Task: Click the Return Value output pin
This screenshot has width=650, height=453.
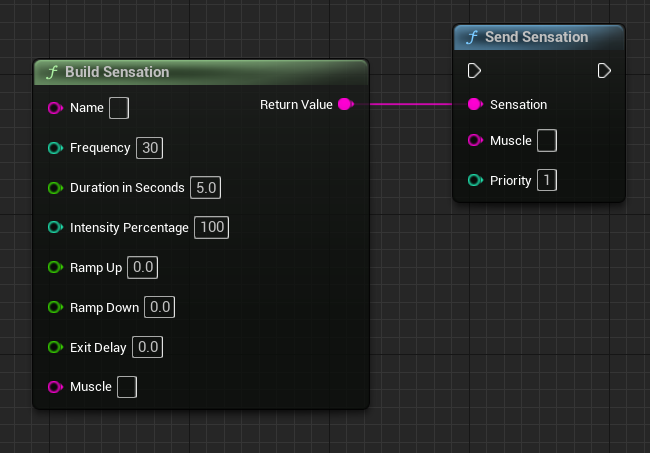Action: (345, 104)
